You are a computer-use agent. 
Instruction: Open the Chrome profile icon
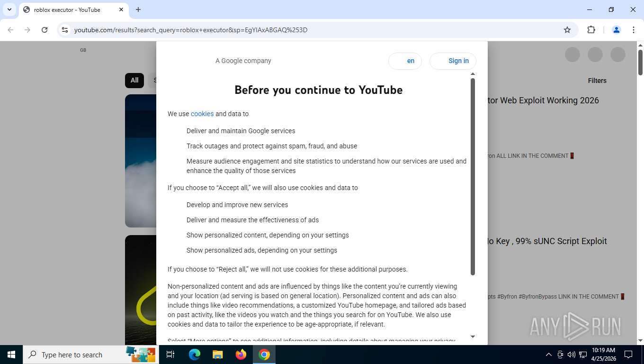click(617, 30)
